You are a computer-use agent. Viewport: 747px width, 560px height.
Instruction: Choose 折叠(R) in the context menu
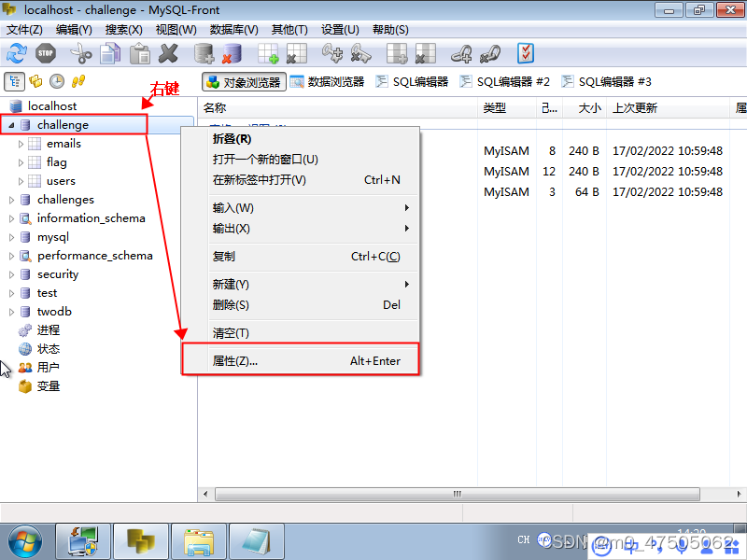(301, 139)
